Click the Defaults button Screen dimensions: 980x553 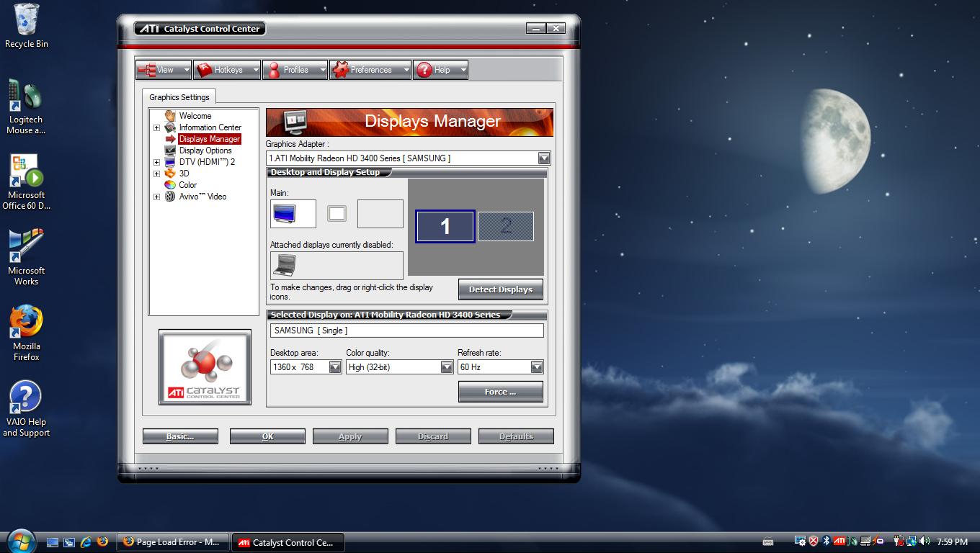tap(516, 436)
